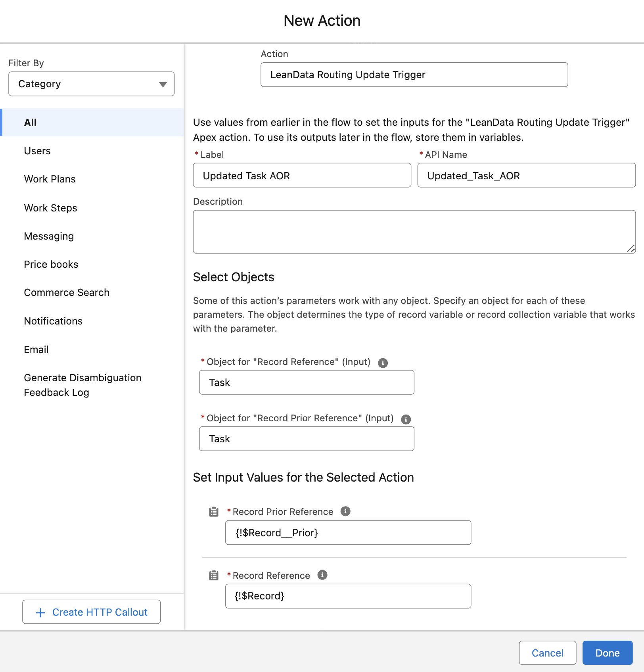Click clipboard icon beside Record Prior Reference
644x672 pixels.
[214, 512]
